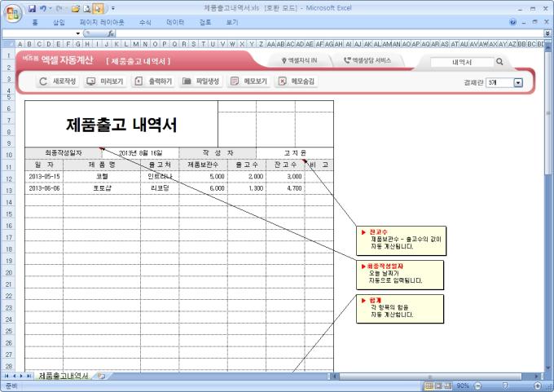Click the horizontal scrollbar thumb
The height and width of the screenshot is (392, 554).
(x=430, y=376)
